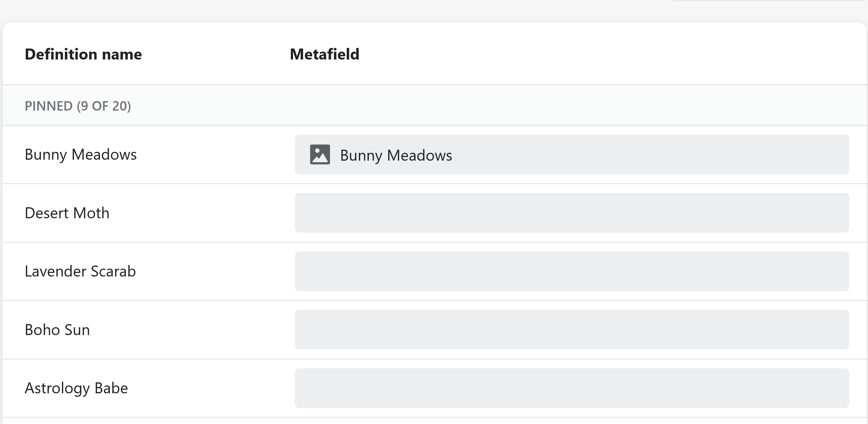Click the Bunny Meadows definition name label

coord(80,154)
